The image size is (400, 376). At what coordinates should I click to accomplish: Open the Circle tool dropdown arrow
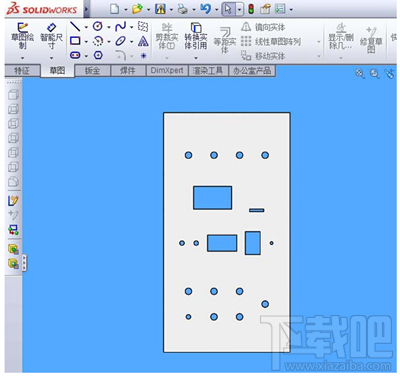coord(109,27)
